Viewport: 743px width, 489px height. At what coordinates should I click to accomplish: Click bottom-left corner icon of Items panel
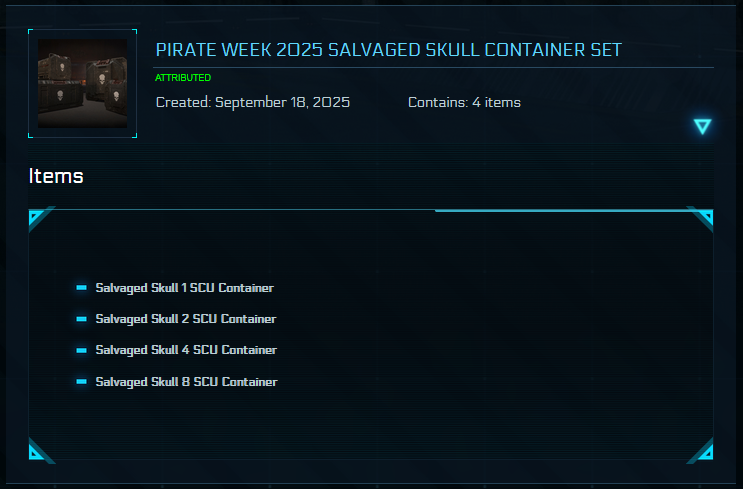(38, 452)
